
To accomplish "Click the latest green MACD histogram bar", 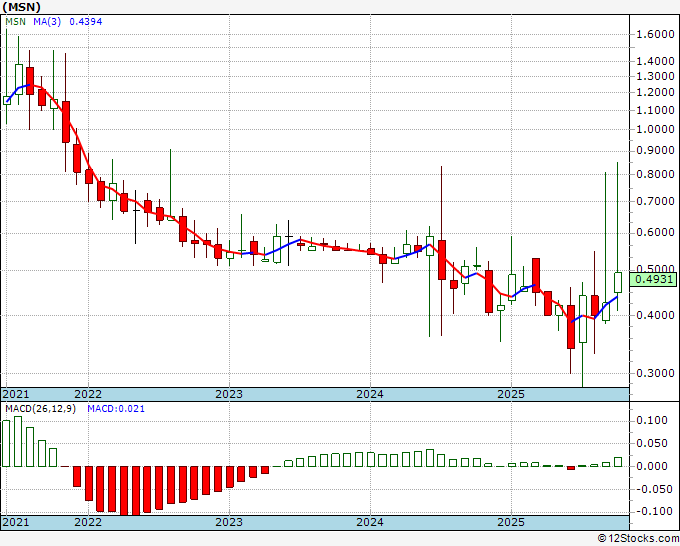I will point(618,462).
